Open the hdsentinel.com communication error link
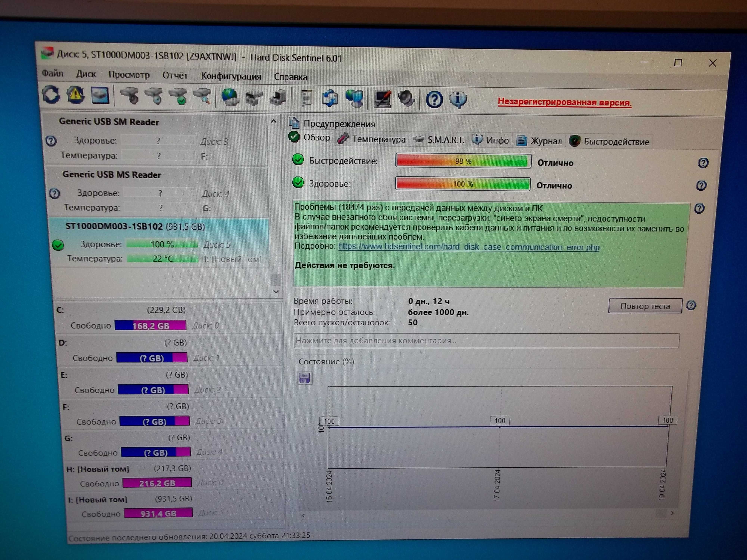747x560 pixels. click(x=469, y=247)
